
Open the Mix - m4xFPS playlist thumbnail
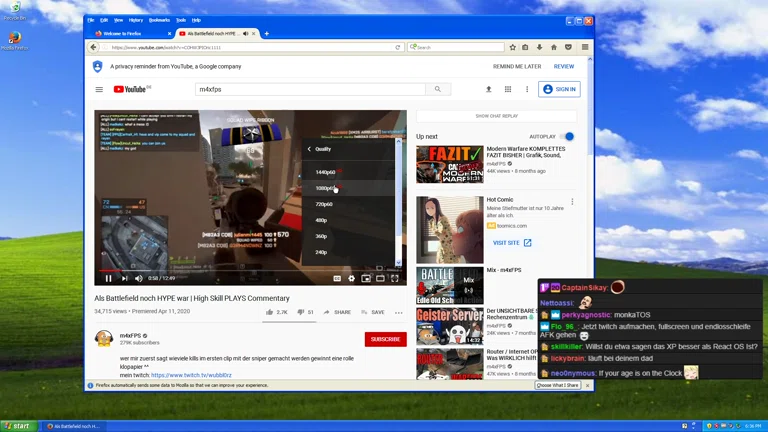click(x=450, y=286)
